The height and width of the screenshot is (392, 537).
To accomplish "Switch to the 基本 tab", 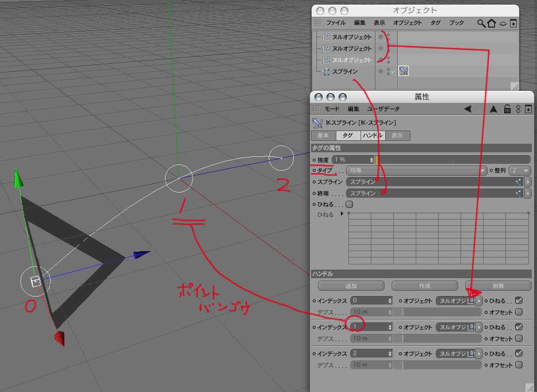I will 323,136.
